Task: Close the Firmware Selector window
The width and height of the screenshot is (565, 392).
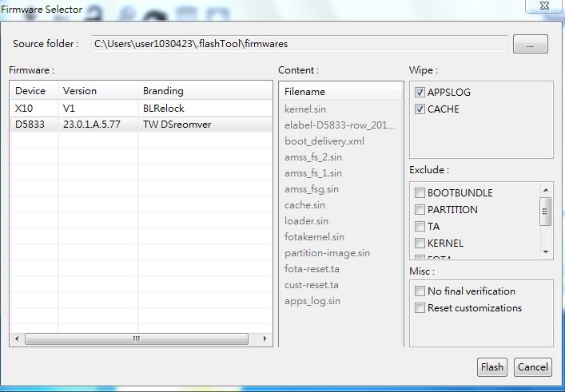Action: click(544, 6)
